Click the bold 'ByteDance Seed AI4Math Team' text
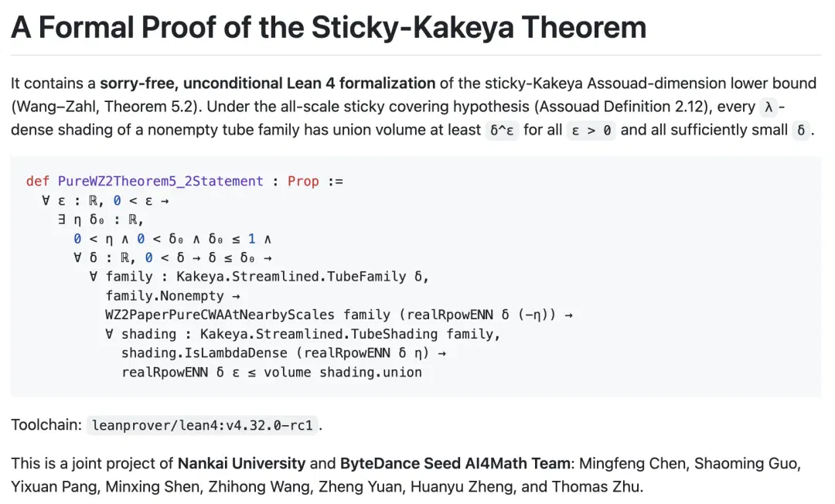The width and height of the screenshot is (835, 504). coord(455,464)
